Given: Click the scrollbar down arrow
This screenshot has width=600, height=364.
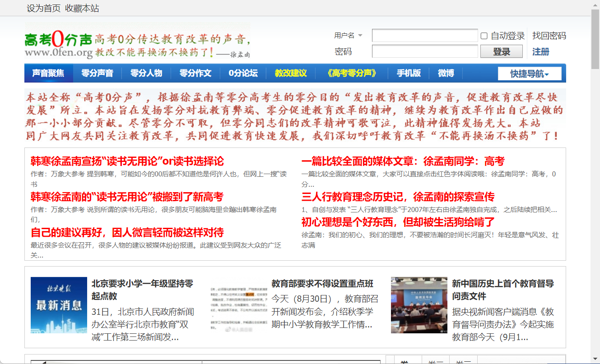Looking at the screenshot, I should (x=595, y=360).
